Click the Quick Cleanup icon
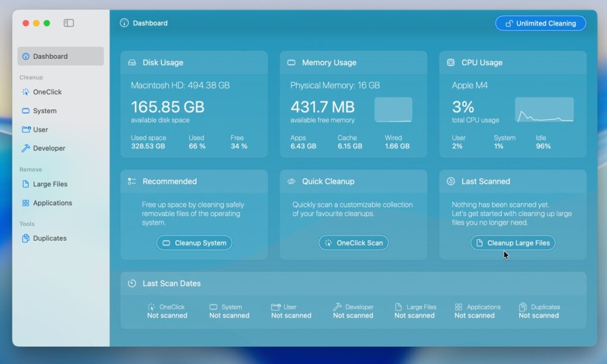 (291, 181)
